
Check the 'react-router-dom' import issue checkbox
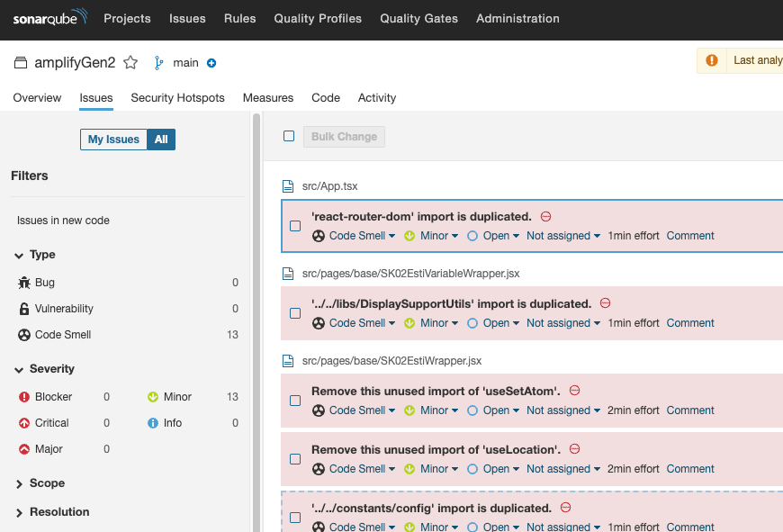coord(295,226)
